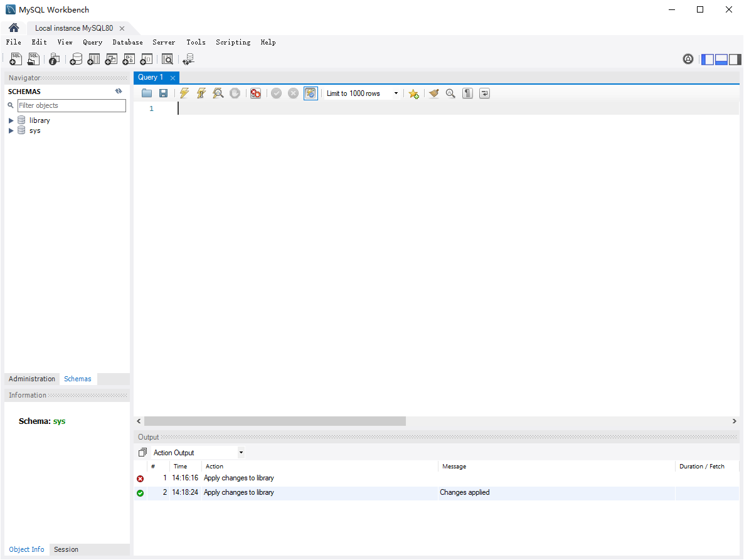Viewport: 744px width, 560px height.
Task: Open the Query menu
Action: (x=92, y=42)
